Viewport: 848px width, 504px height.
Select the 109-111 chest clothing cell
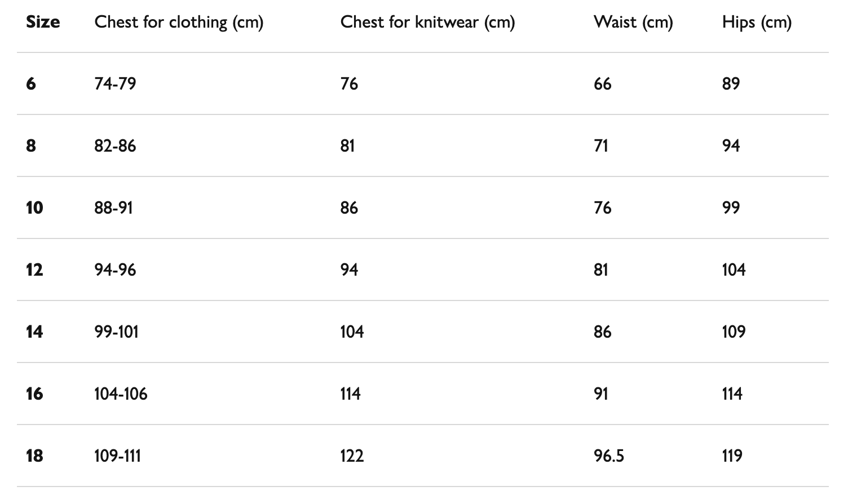[117, 456]
